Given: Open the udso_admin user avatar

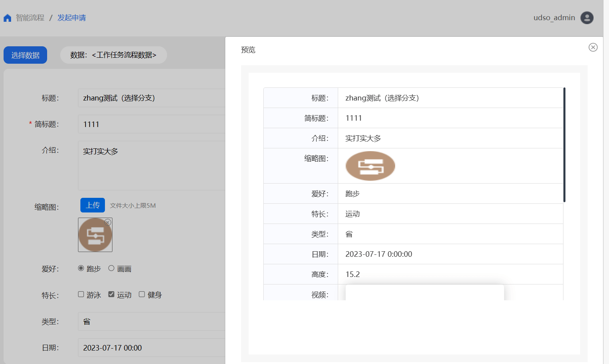Looking at the screenshot, I should (x=586, y=18).
